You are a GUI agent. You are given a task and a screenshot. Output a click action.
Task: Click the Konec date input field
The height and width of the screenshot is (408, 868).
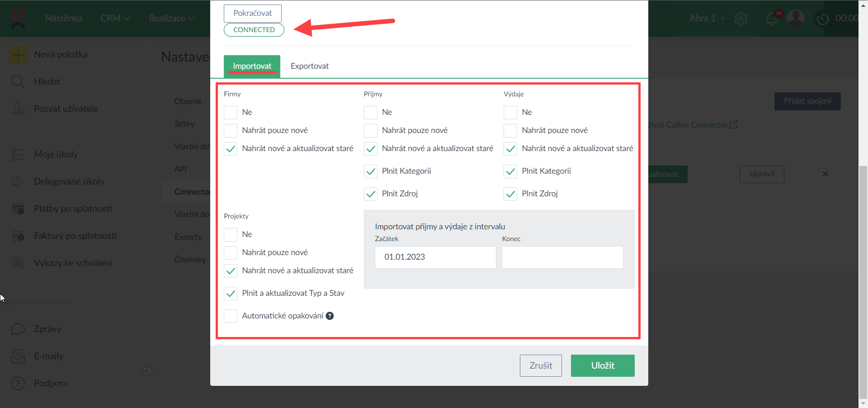coord(562,257)
